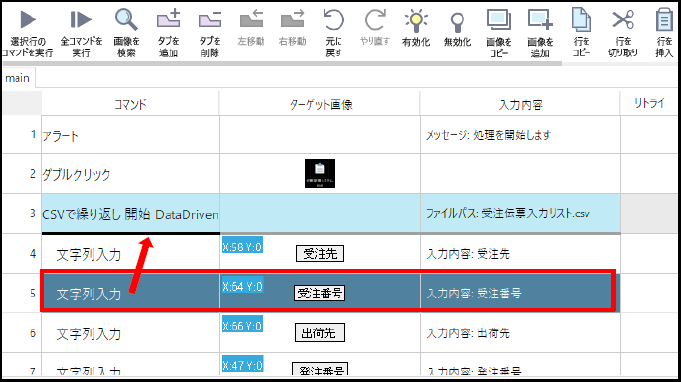Viewport: 681px width, 382px height.
Task: Click the 出荷先 target image
Action: pyautogui.click(x=320, y=333)
